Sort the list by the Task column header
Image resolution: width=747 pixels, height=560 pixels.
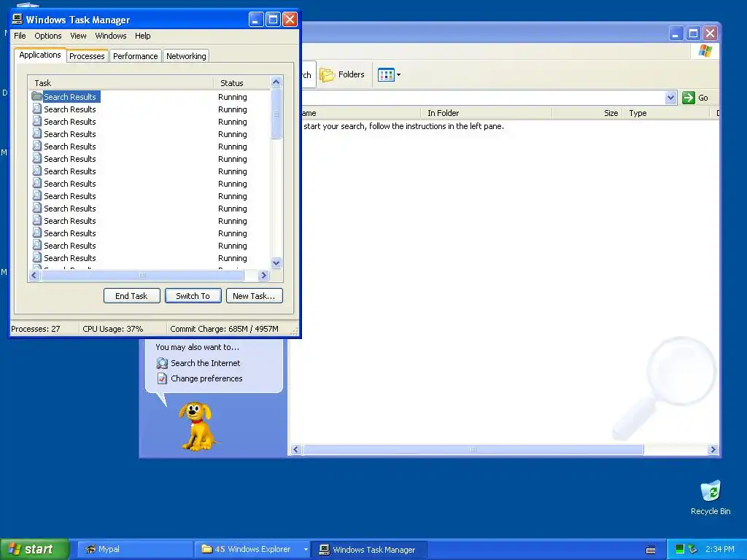(121, 83)
